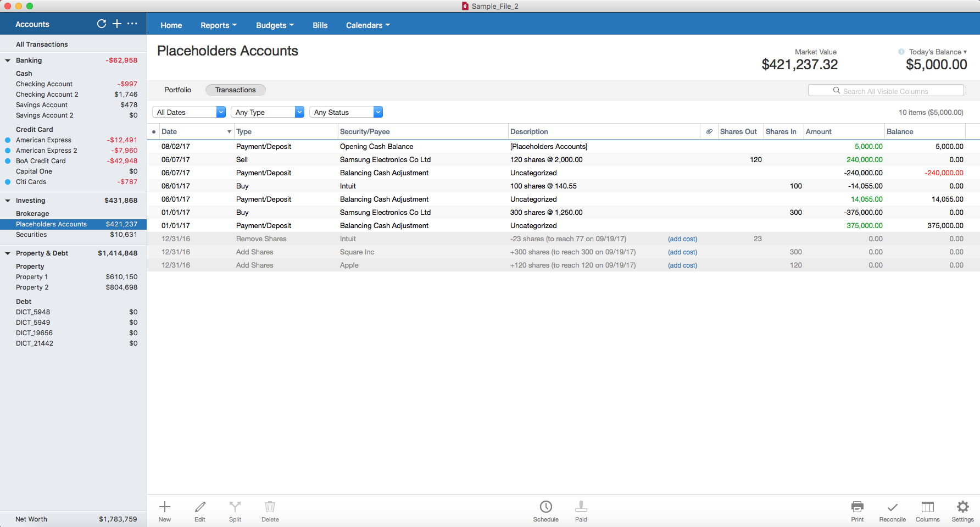The width and height of the screenshot is (980, 527).
Task: Go to the Bills tab
Action: pos(320,25)
